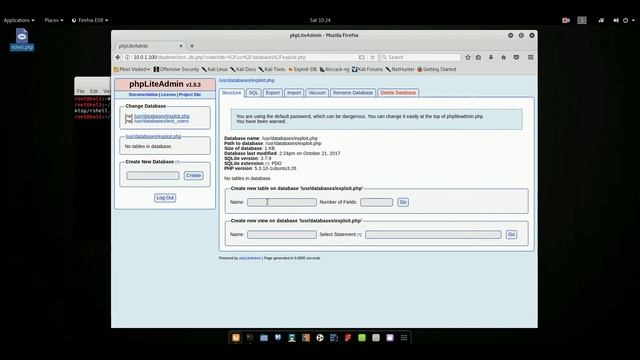Go back with the Firefox back arrow
The width and height of the screenshot is (640, 360).
[118, 58]
